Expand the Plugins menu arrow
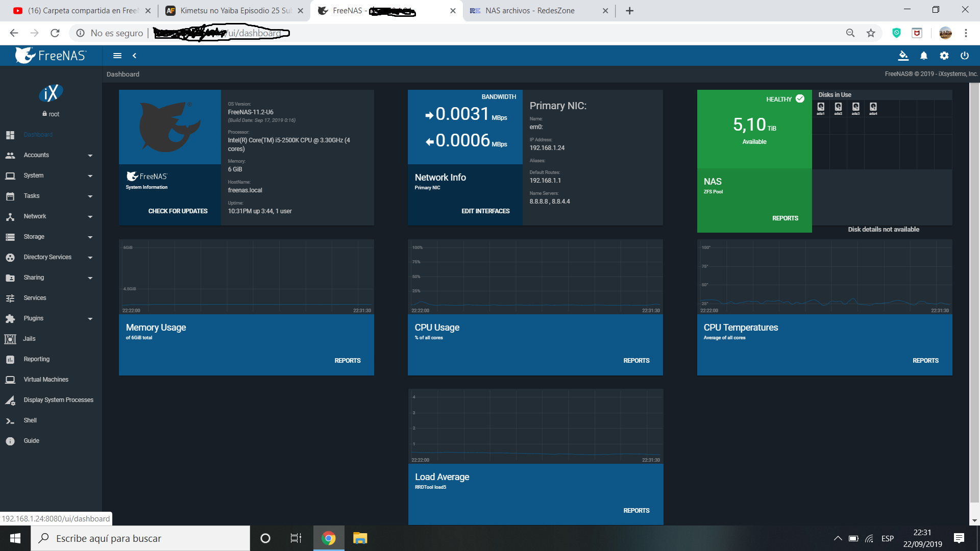 pyautogui.click(x=90, y=319)
